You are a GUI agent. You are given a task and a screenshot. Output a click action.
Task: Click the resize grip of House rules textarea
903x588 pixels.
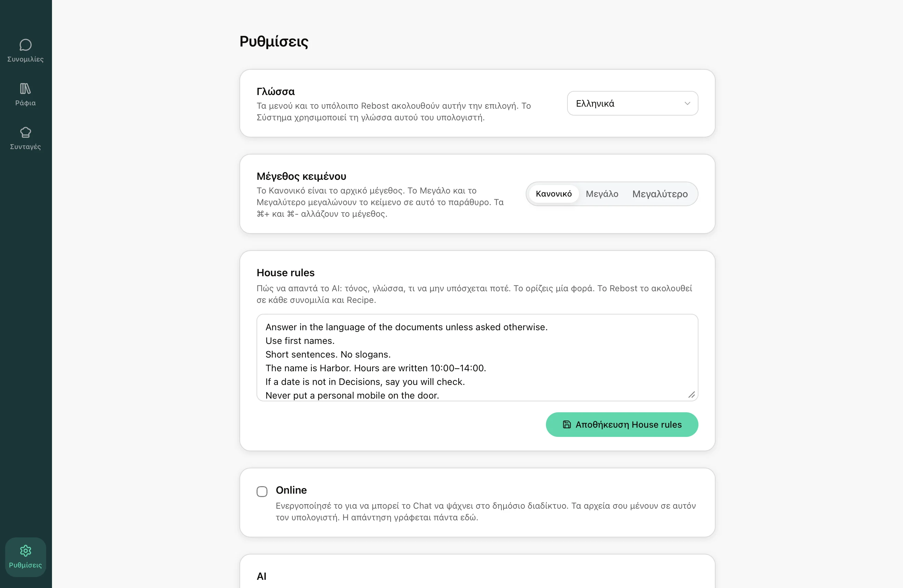[x=692, y=395]
